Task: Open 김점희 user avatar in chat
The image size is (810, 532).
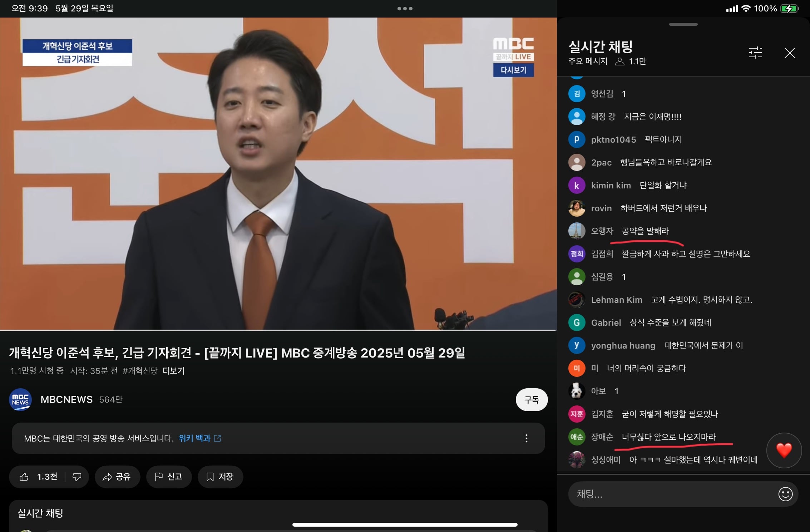Action: pyautogui.click(x=577, y=254)
